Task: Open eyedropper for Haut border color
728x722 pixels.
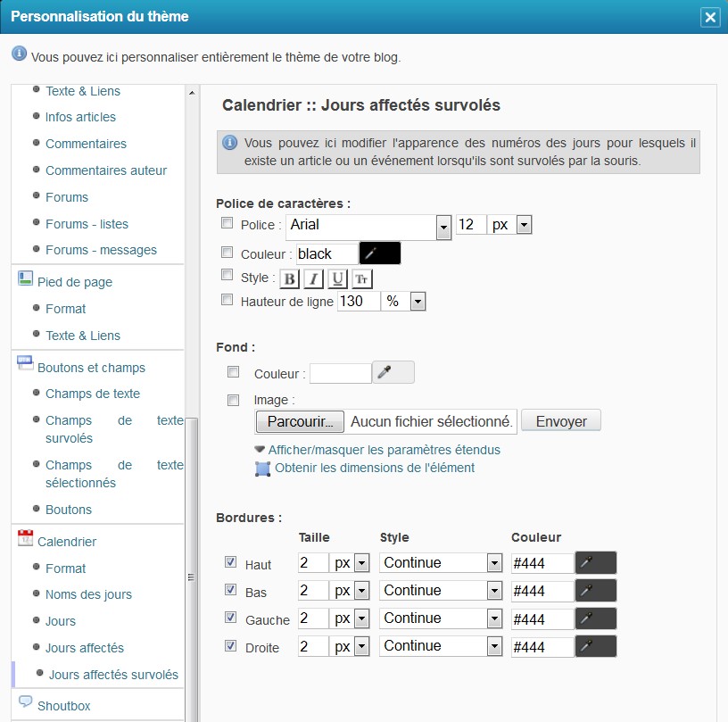Action: point(595,562)
